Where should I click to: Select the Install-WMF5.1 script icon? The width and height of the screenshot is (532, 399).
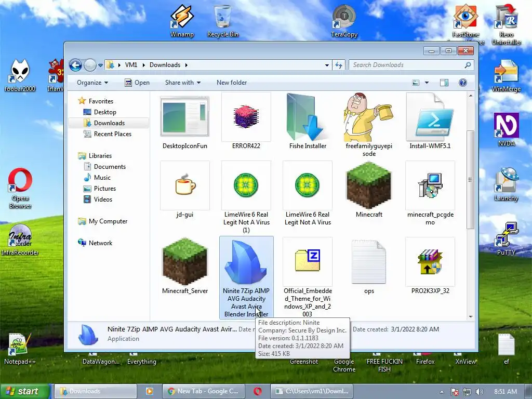[430, 117]
